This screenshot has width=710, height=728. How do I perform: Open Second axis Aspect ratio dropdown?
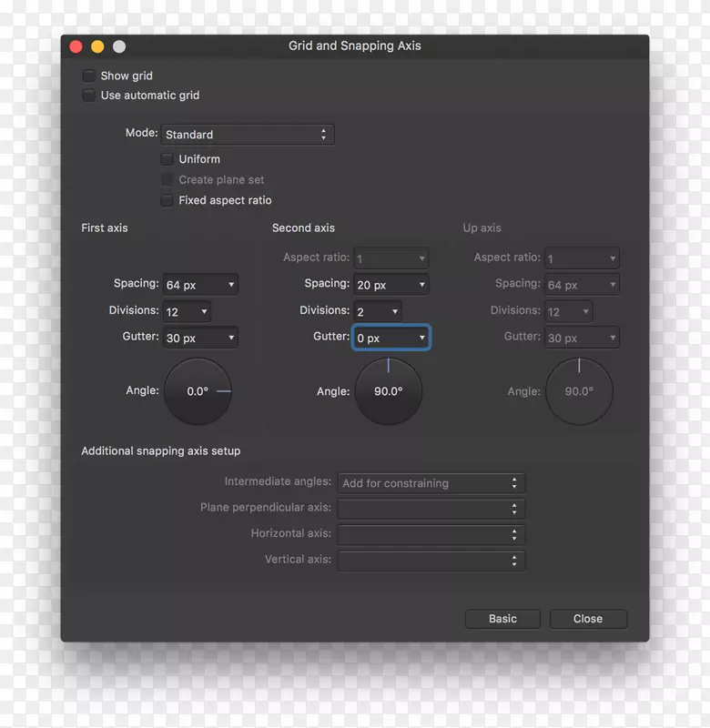pos(391,258)
